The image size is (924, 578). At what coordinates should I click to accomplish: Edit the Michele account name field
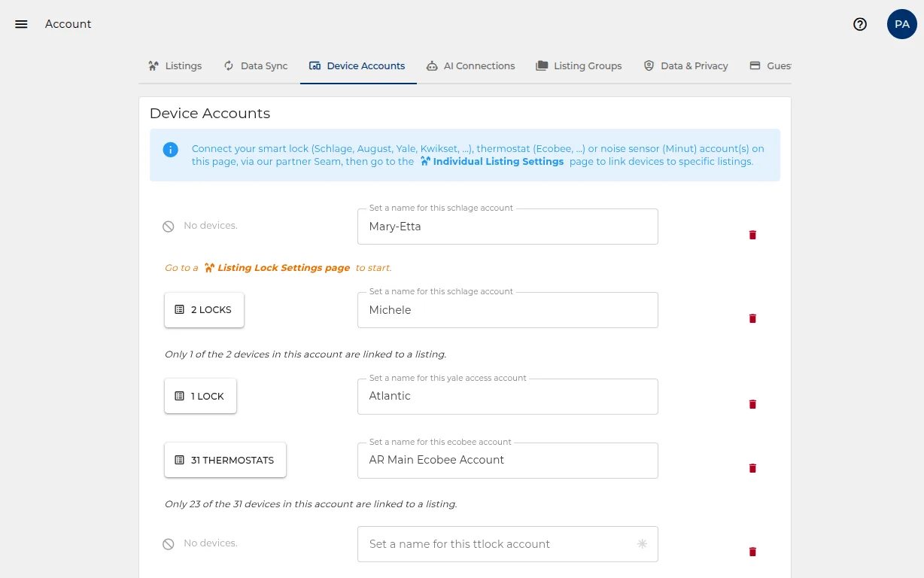click(508, 310)
